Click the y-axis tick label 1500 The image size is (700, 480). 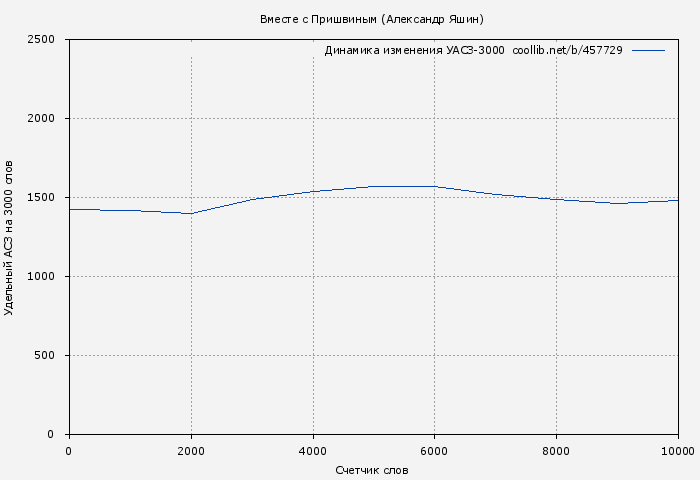(x=47, y=198)
